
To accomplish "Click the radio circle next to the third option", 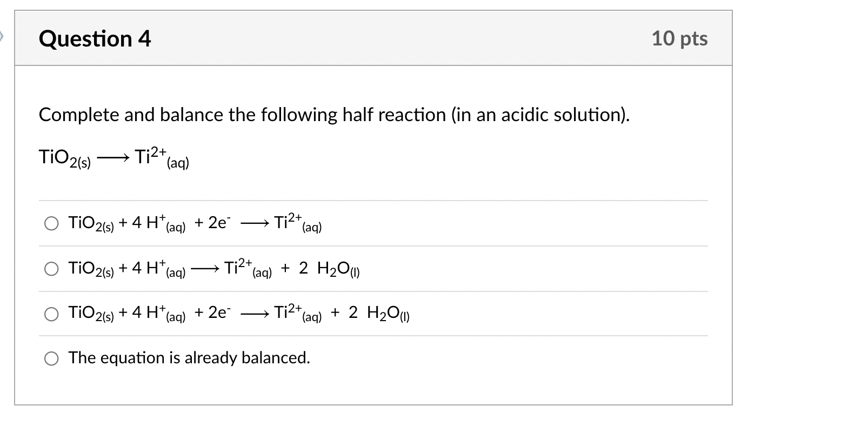I will click(x=51, y=314).
